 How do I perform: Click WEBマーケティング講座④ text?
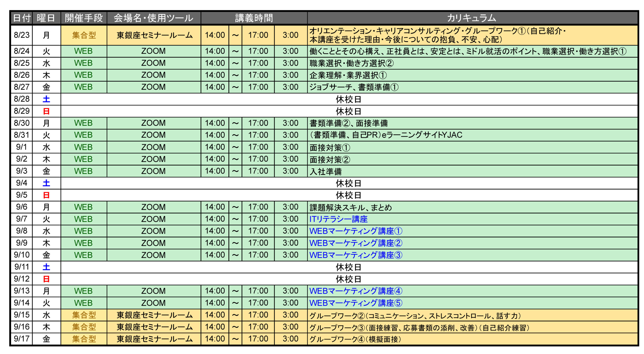tap(356, 291)
